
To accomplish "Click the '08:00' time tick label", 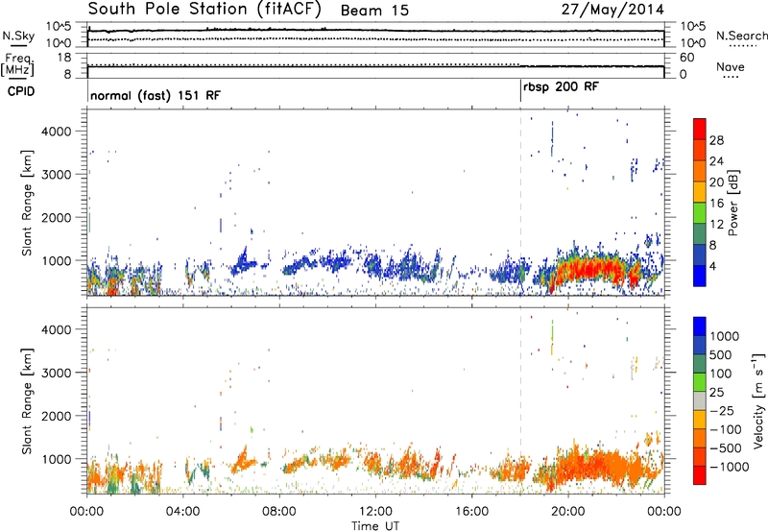I will click(x=278, y=512).
